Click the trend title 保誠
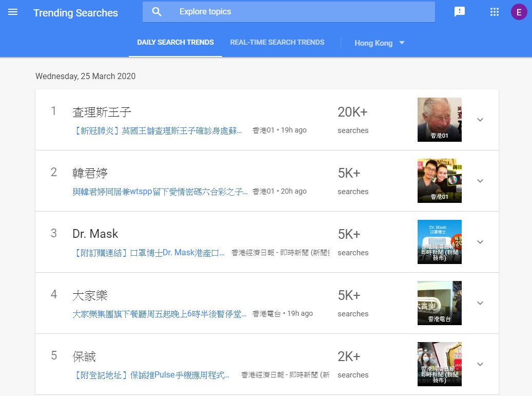Image resolution: width=532 pixels, height=396 pixels. point(84,356)
